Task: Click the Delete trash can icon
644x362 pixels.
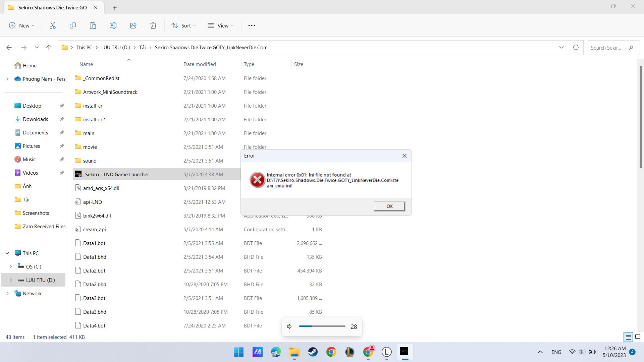Action: (x=153, y=25)
